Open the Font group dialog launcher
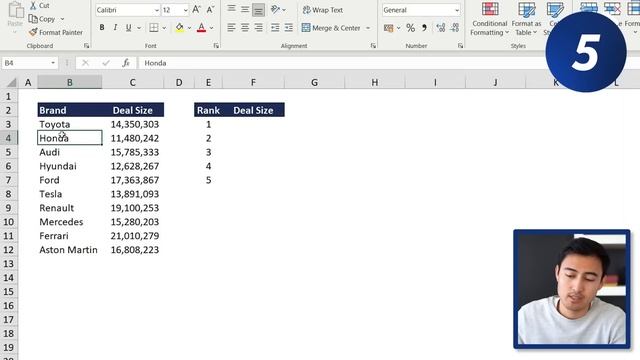Screen dimensions: 640x360 click(x=216, y=46)
